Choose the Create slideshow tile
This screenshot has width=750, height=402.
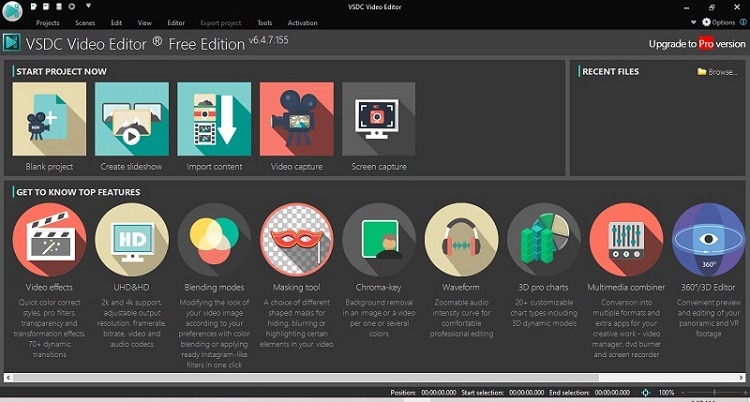[x=132, y=119]
